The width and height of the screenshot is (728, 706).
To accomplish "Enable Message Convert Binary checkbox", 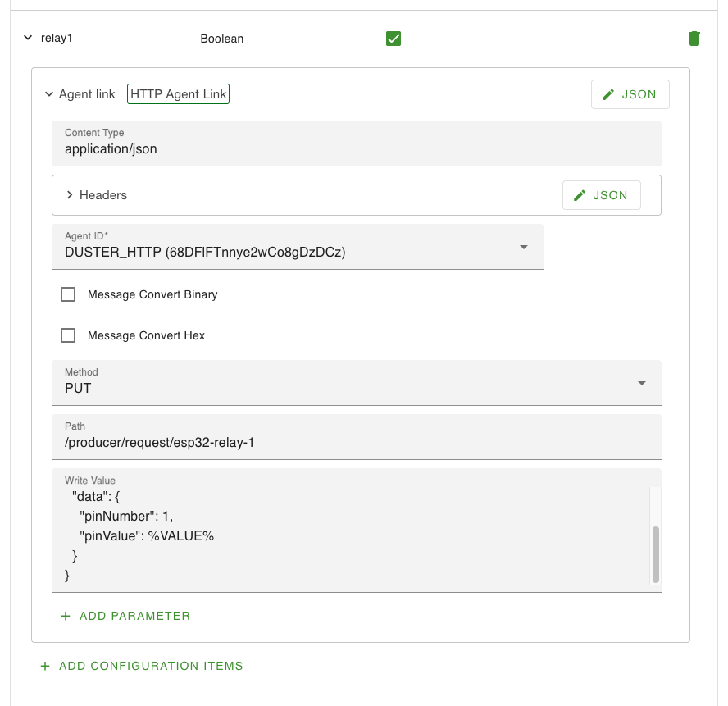I will 68,294.
